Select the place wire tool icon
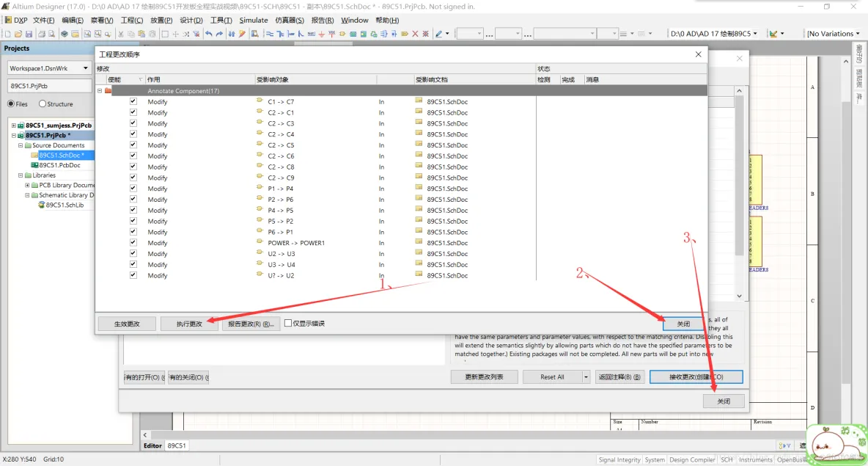 coord(270,34)
